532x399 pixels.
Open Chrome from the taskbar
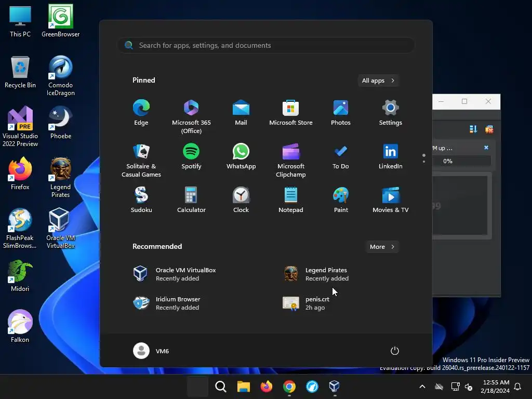point(289,387)
